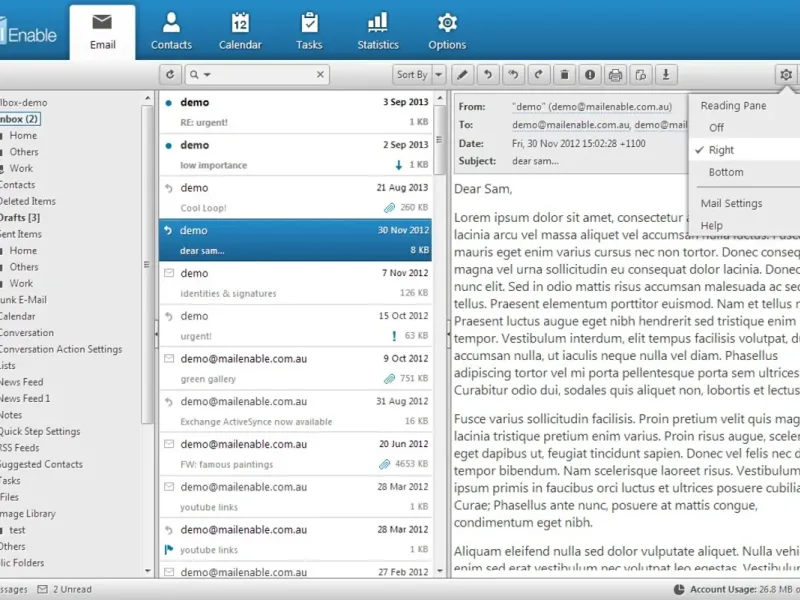
Task: Expand the Sort By dropdown arrow
Action: (439, 75)
